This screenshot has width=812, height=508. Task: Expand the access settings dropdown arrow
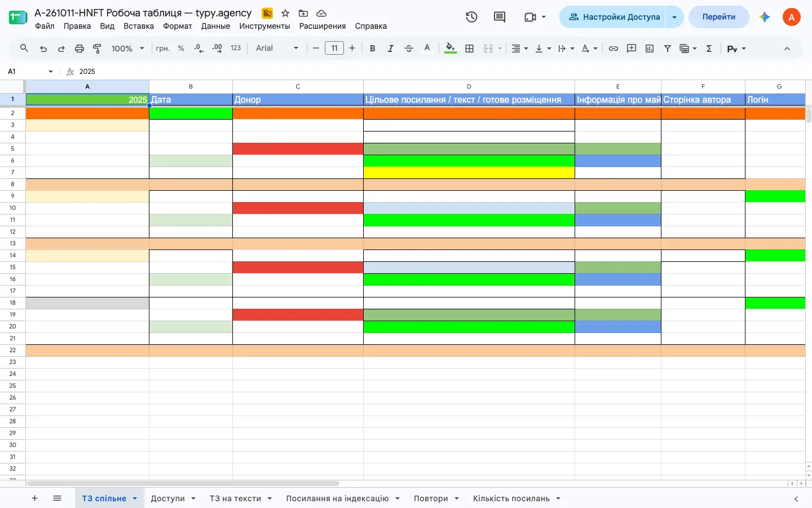674,17
